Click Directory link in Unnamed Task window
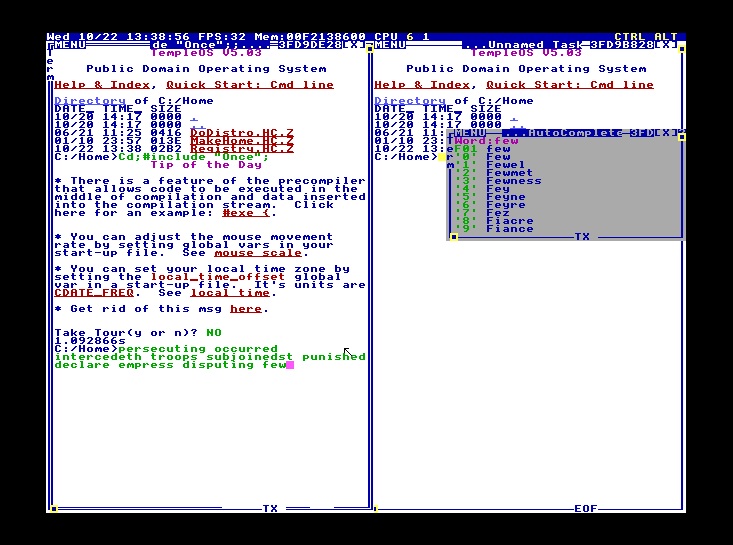Image resolution: width=733 pixels, height=545 pixels. coord(410,101)
